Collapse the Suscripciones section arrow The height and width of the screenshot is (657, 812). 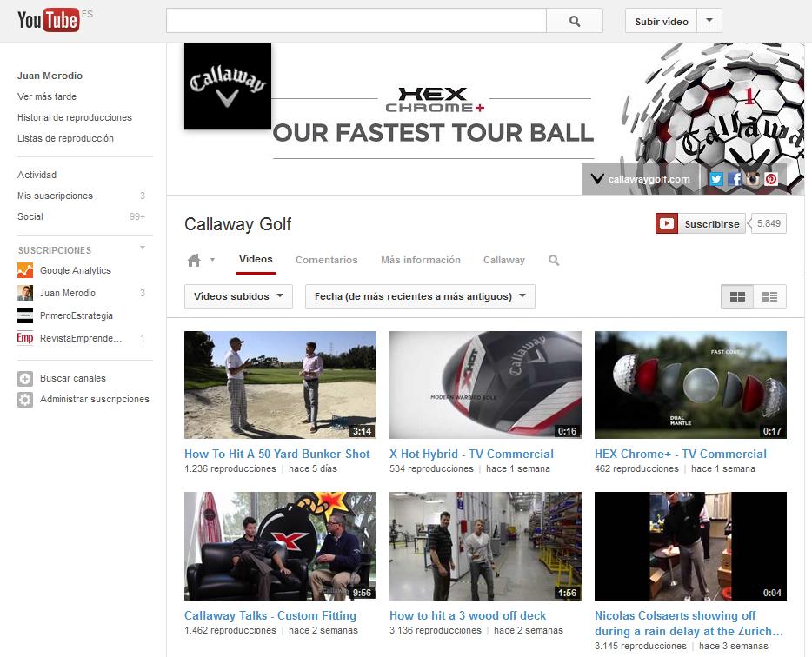[x=143, y=248]
